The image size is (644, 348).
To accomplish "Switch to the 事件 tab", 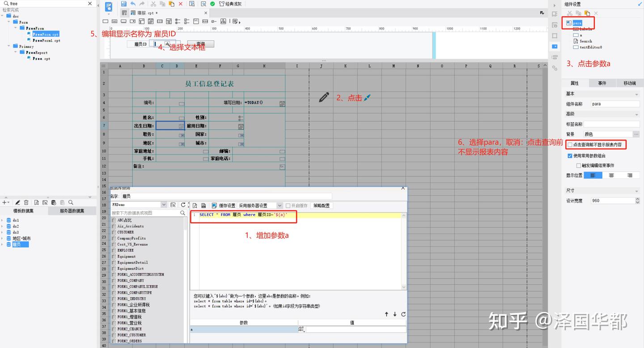I will (x=602, y=83).
